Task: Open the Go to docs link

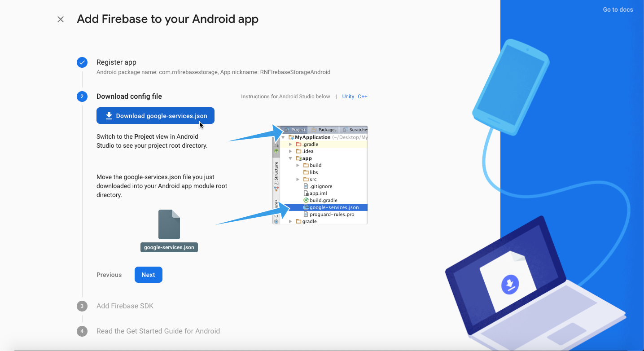Action: click(x=618, y=9)
